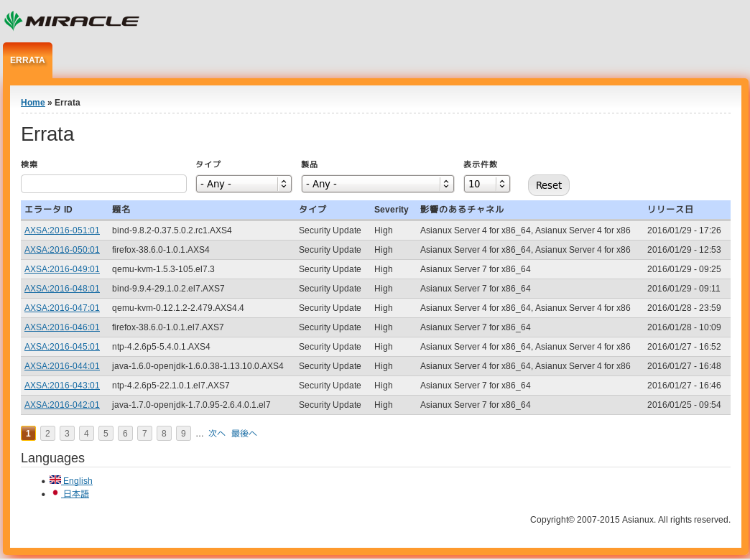The width and height of the screenshot is (750, 560).
Task: Click the 次へ next page link
Action: (x=216, y=434)
